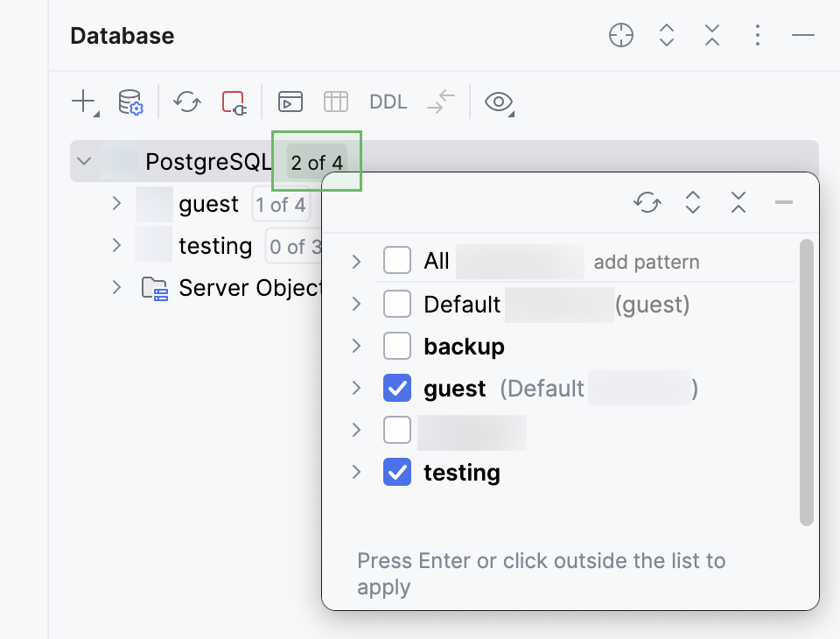The image size is (840, 639).
Task: Refresh the database connection
Action: (x=186, y=102)
